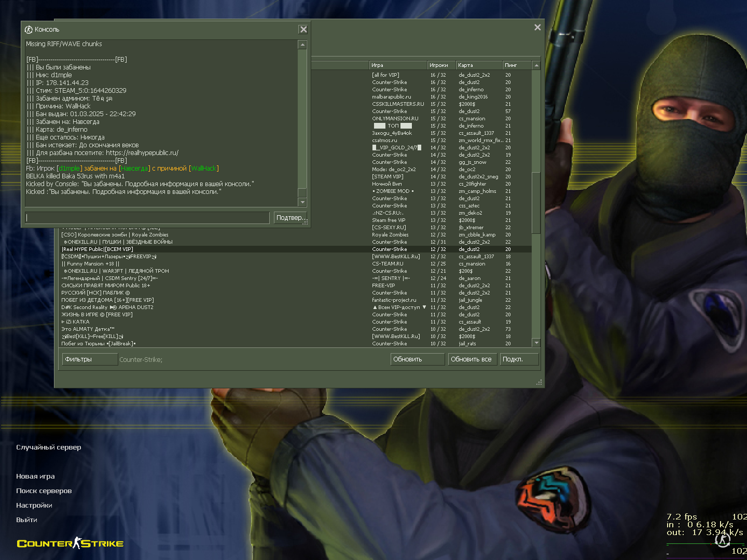The width and height of the screenshot is (747, 560).
Task: Select Побег из Тюрьмы [JailBreak] server
Action: 296,344
